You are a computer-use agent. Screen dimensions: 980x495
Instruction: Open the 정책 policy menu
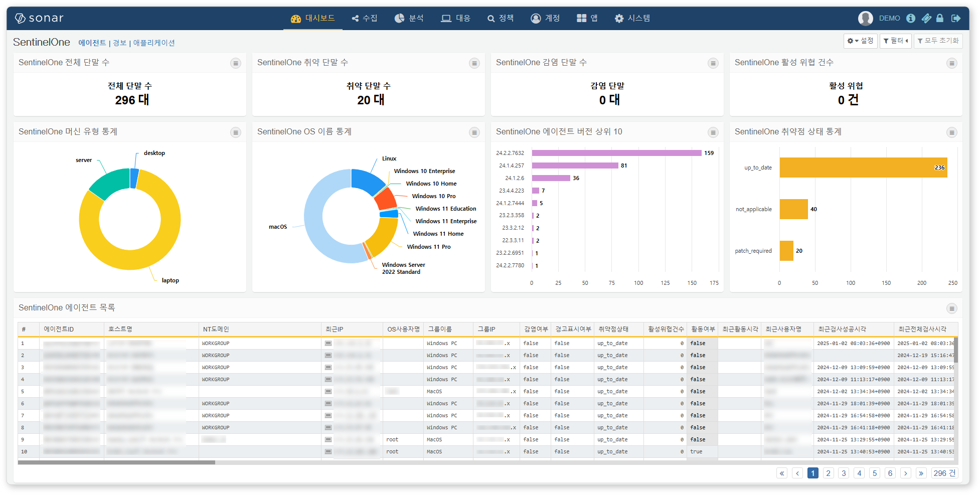[x=501, y=18]
